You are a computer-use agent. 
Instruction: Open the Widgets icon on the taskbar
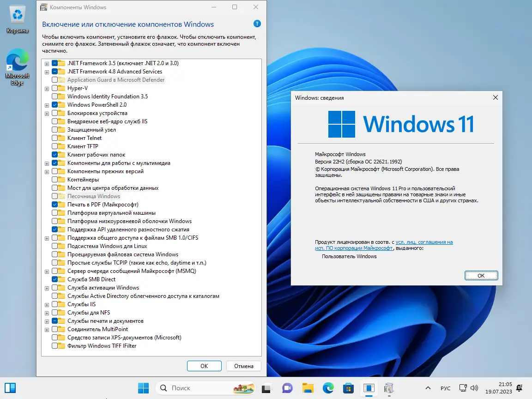10,388
